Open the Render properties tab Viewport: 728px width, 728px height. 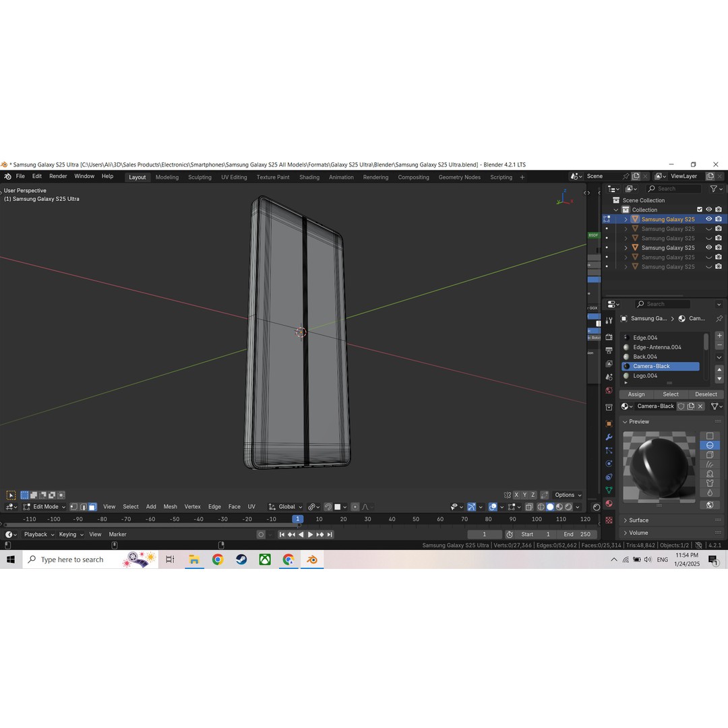click(x=609, y=337)
